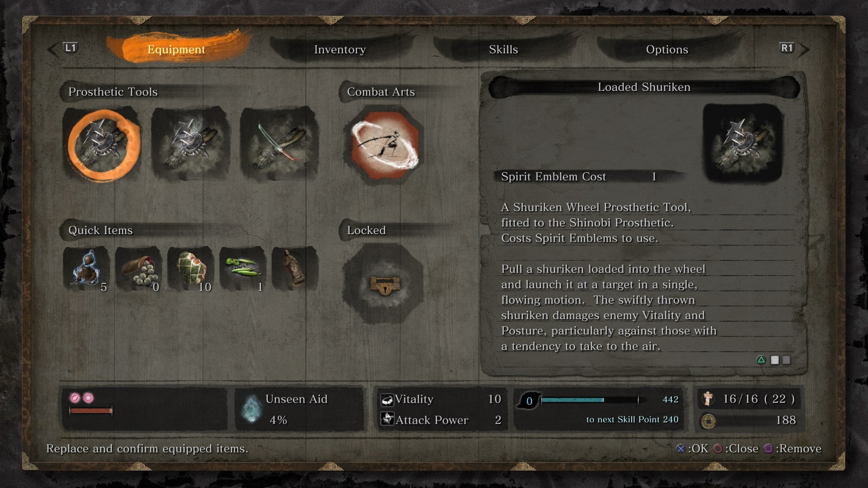The height and width of the screenshot is (488, 868).
Task: Select the Healing Gourd quick item
Action: pos(86,269)
